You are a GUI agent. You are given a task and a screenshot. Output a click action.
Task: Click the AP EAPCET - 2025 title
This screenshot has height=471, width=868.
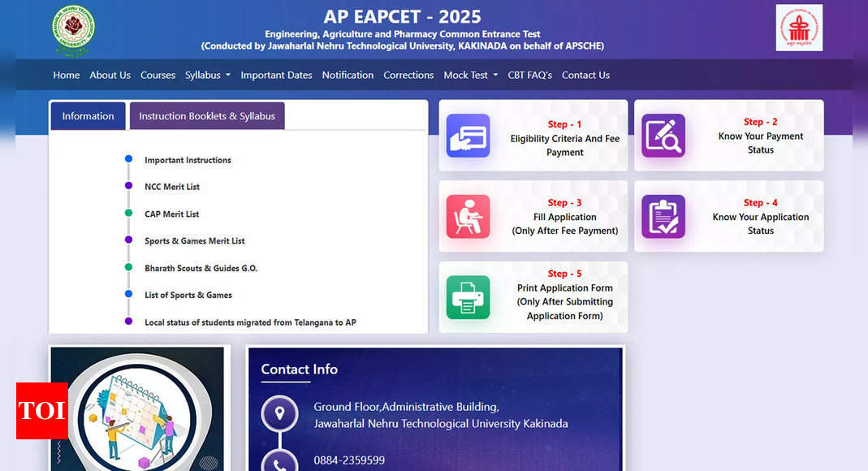[x=403, y=16]
